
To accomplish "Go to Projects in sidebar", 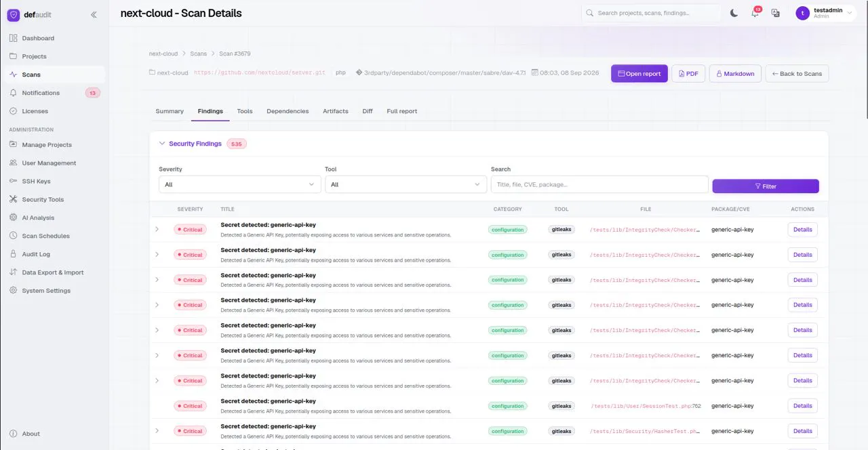I will 54,56.
